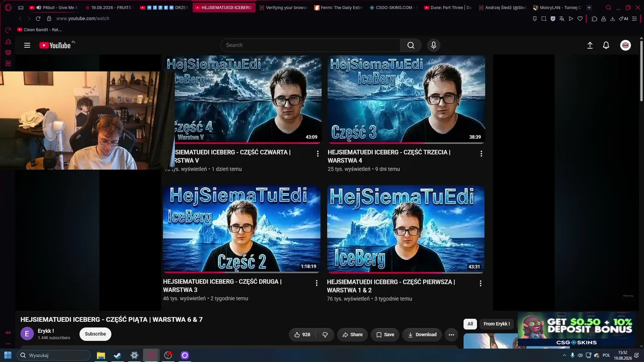Open the GX Control sidebar icon

[x=8, y=30]
